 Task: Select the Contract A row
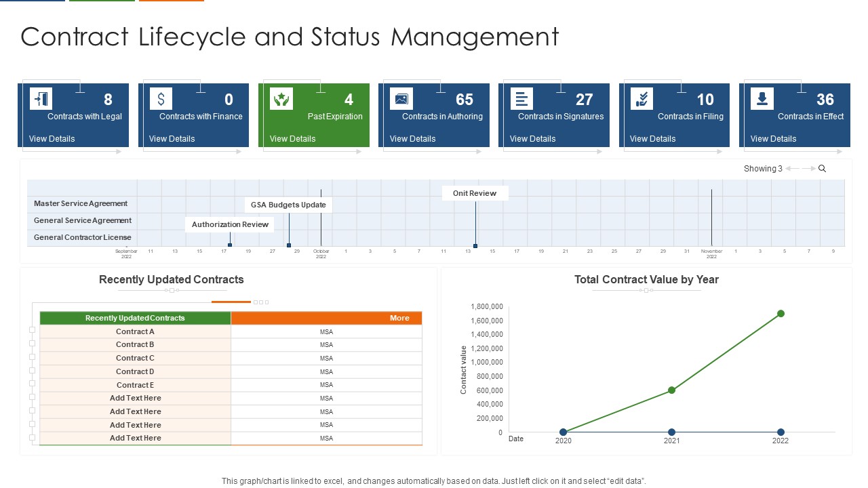tap(231, 331)
